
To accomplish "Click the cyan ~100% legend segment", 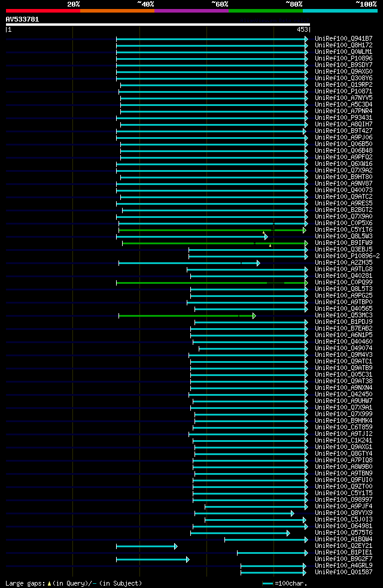I will [x=341, y=11].
